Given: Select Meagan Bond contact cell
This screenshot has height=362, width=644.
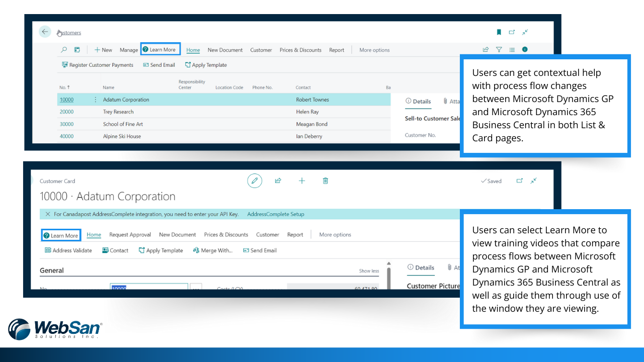Looking at the screenshot, I should pyautogui.click(x=311, y=124).
